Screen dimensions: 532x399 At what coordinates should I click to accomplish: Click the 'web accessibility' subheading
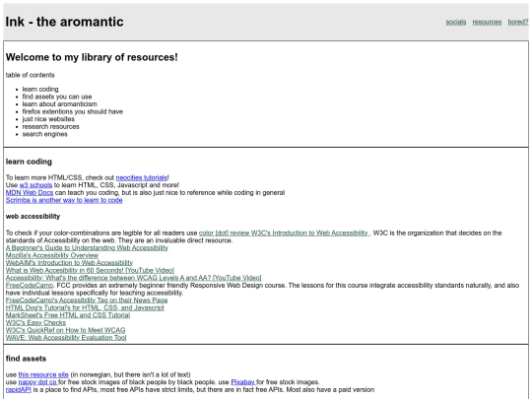[33, 216]
